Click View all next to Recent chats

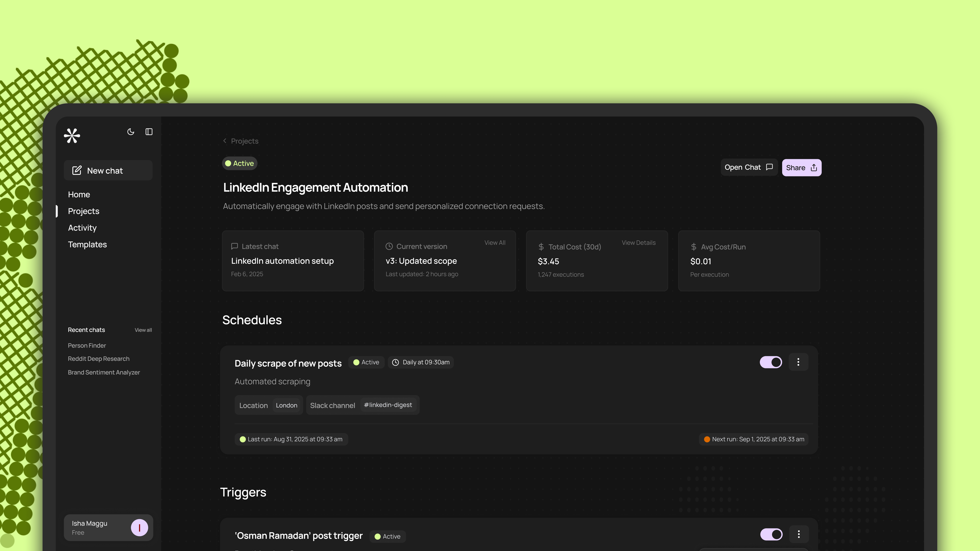pos(143,330)
